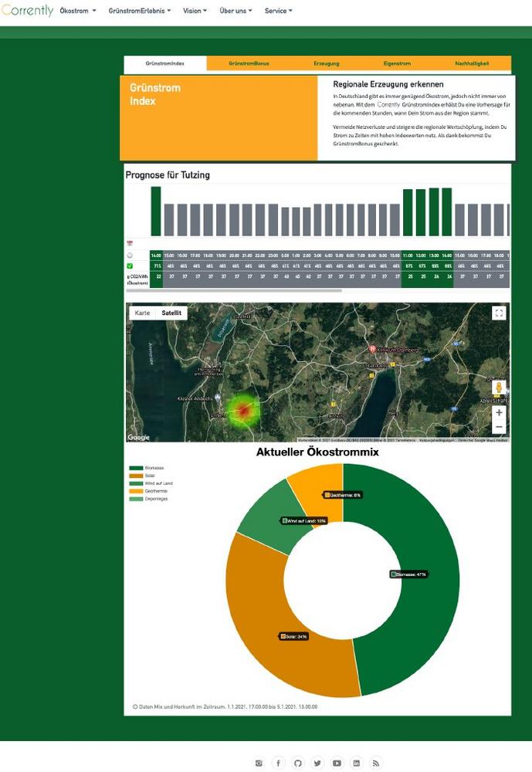Open the LinkedIn footer icon
Viewport: 532px width, 772px height.
click(356, 764)
